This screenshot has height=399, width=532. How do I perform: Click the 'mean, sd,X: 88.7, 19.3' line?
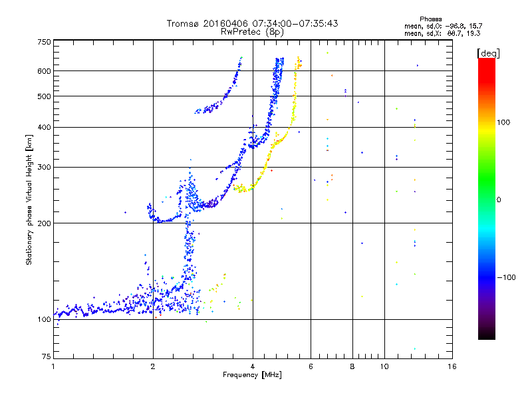[442, 33]
